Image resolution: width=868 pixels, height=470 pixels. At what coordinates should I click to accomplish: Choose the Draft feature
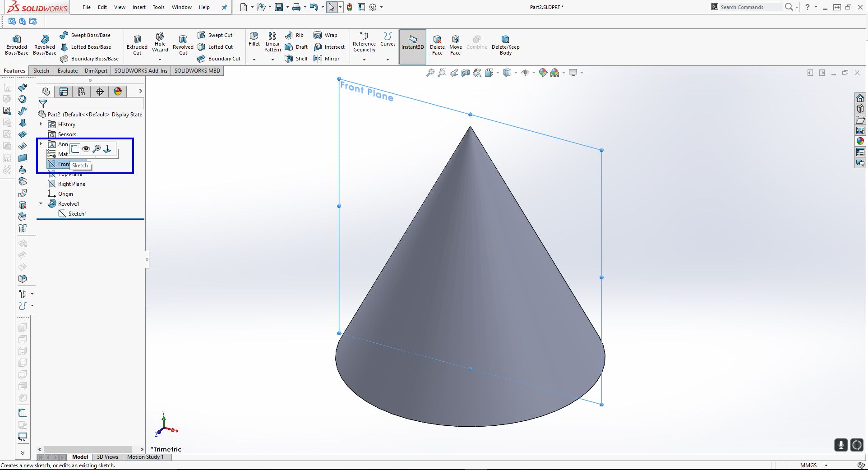(296, 47)
